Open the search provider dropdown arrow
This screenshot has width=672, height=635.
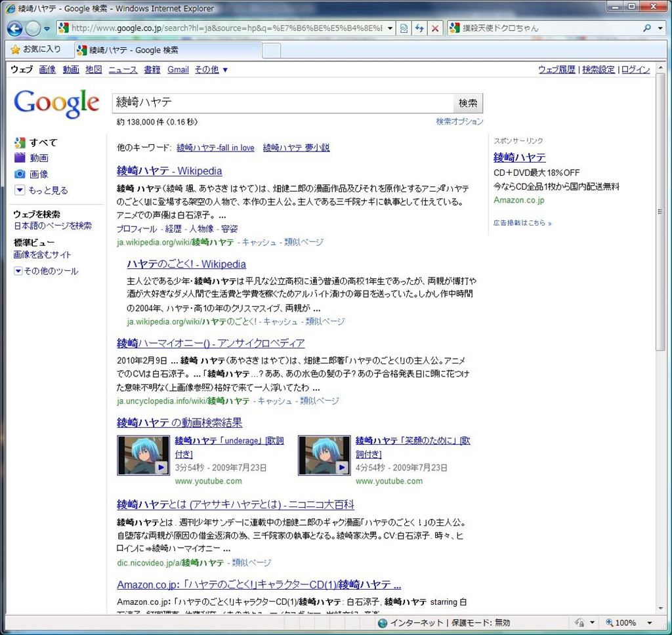tap(660, 28)
